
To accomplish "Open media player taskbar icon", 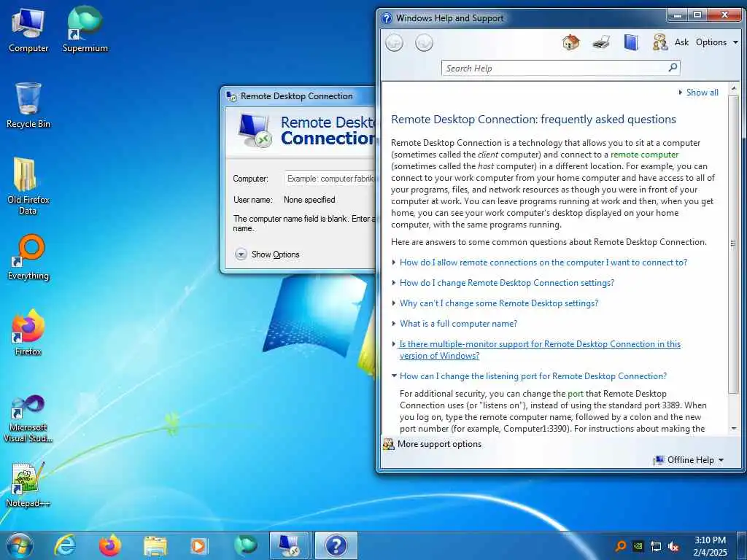I will coord(199,545).
